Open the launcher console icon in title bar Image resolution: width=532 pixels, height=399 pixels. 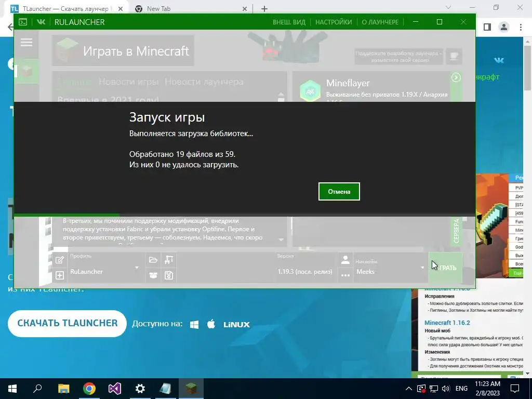click(23, 22)
